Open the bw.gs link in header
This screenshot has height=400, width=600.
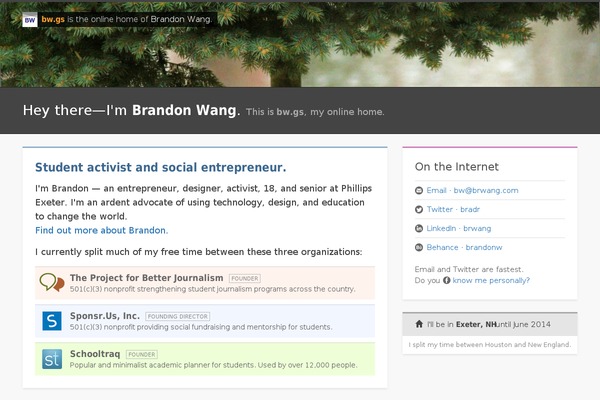point(53,20)
